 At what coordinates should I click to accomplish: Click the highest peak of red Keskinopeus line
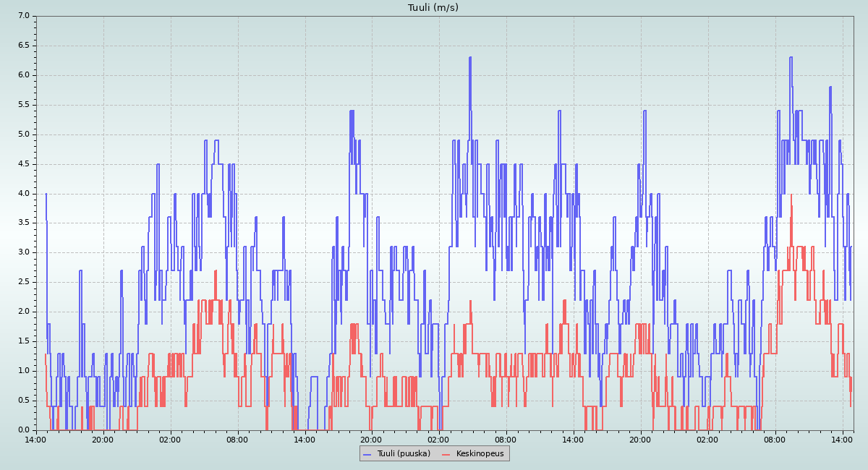pyautogui.click(x=791, y=194)
